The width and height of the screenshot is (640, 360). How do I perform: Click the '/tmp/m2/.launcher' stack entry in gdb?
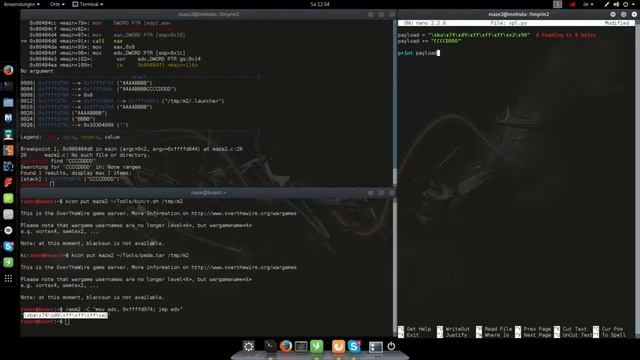coord(193,101)
